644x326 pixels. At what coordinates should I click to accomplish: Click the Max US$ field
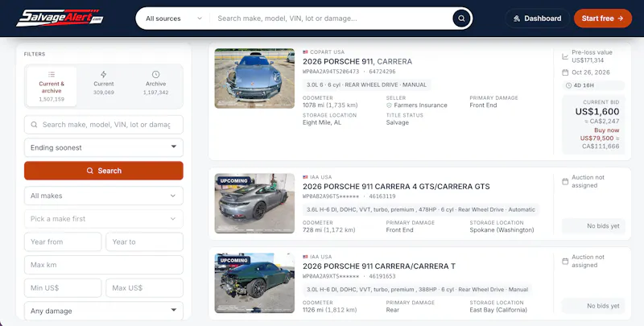[x=145, y=288]
